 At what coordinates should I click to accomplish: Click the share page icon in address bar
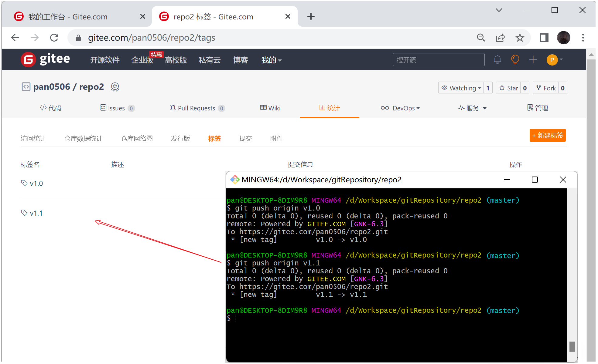500,38
